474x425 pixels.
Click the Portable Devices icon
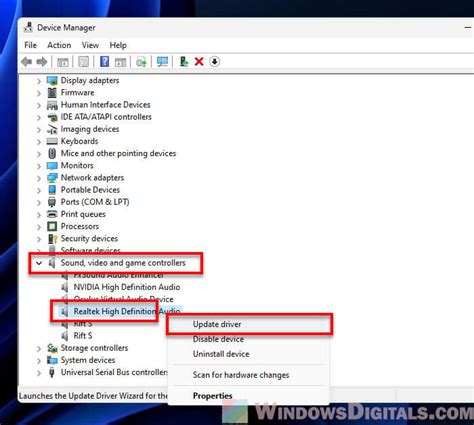click(52, 190)
